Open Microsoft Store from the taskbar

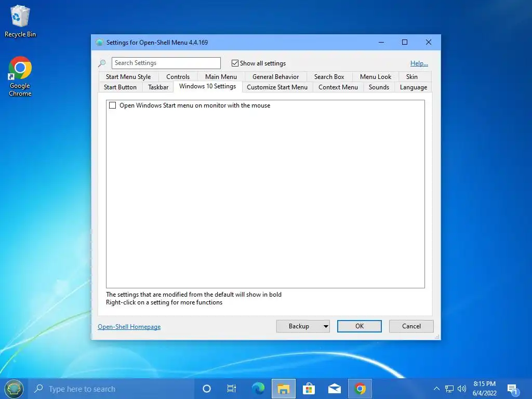coord(309,389)
